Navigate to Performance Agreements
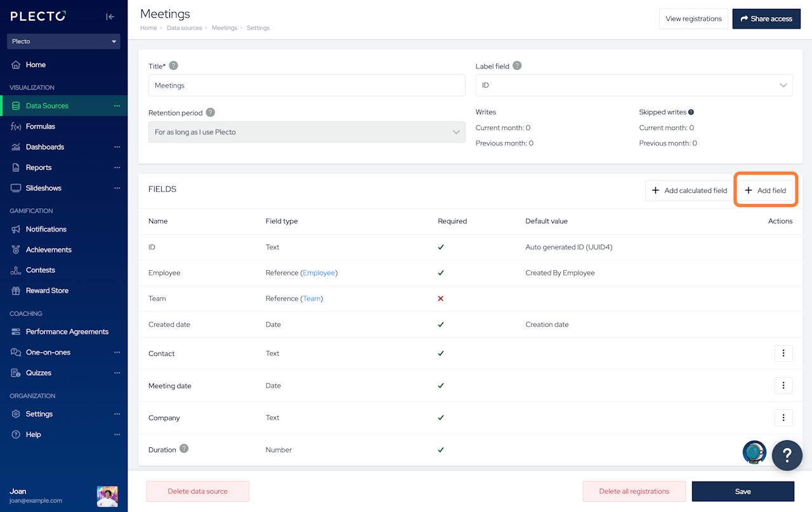812x512 pixels. pyautogui.click(x=67, y=332)
